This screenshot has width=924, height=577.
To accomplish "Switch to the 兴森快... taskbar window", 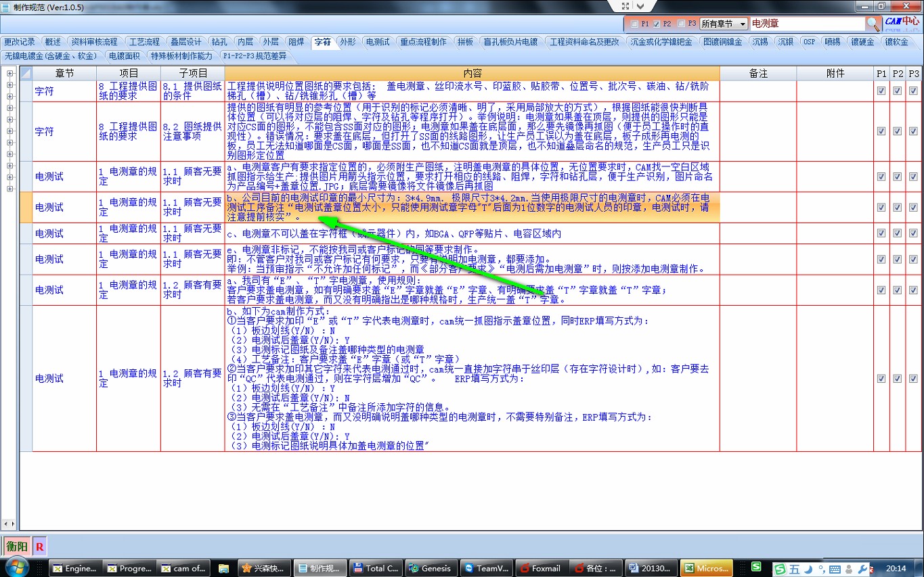I will [x=265, y=568].
